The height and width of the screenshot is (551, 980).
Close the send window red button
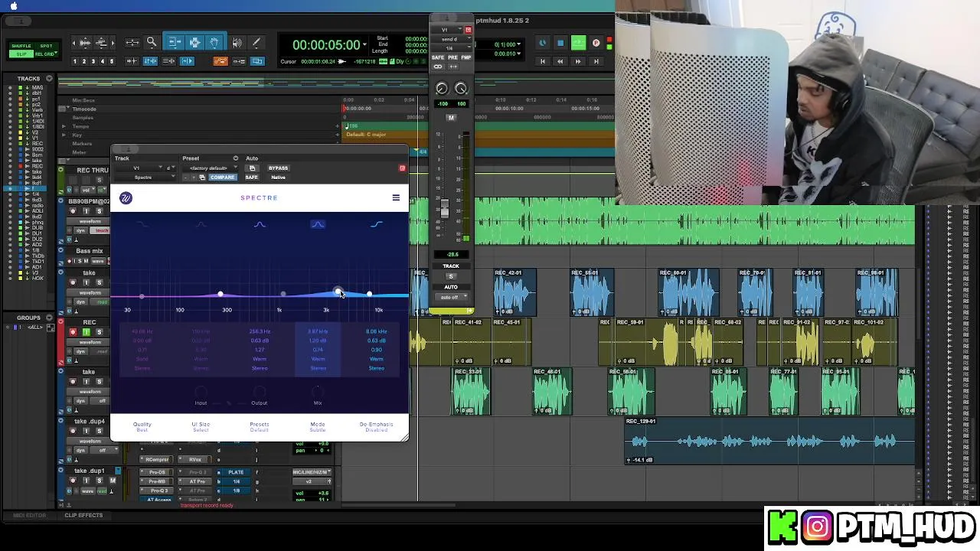(468, 30)
